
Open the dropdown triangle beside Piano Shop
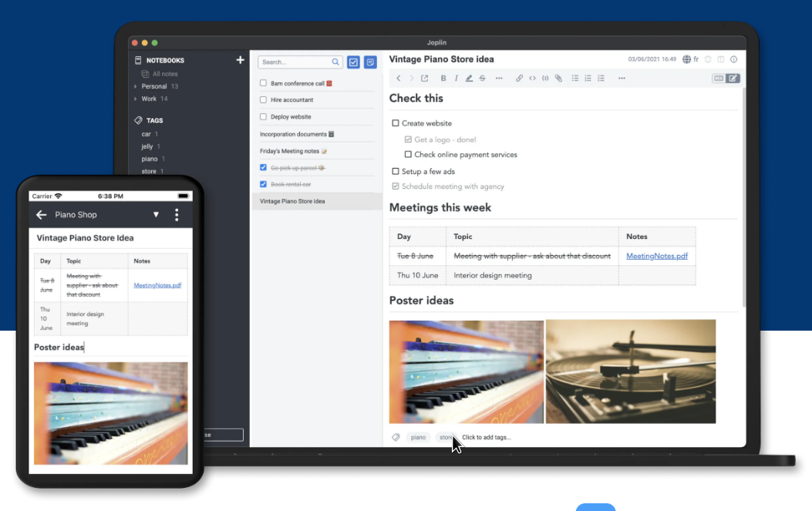coord(156,215)
